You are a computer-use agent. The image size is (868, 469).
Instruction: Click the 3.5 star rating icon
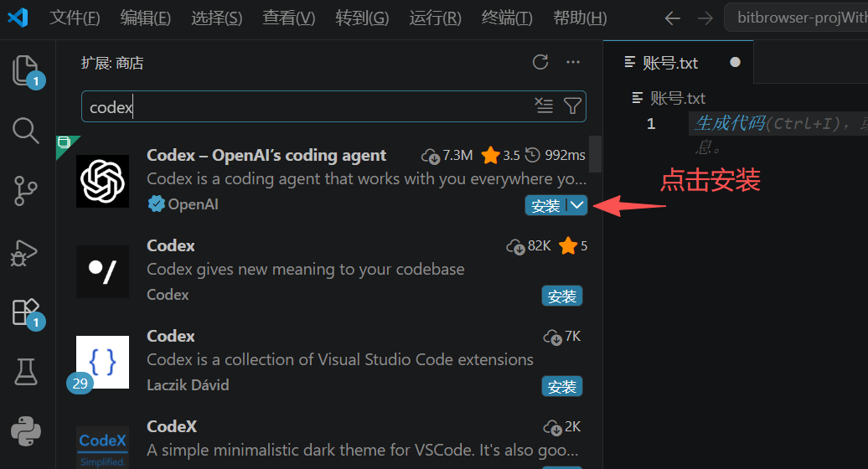click(x=490, y=156)
